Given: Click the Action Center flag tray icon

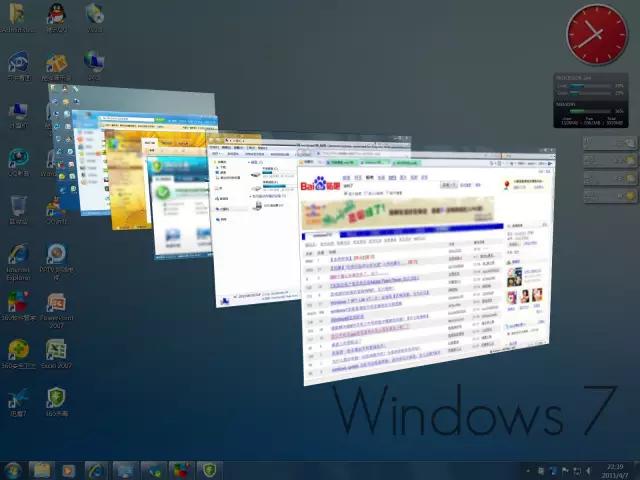Looking at the screenshot, I should pos(565,471).
